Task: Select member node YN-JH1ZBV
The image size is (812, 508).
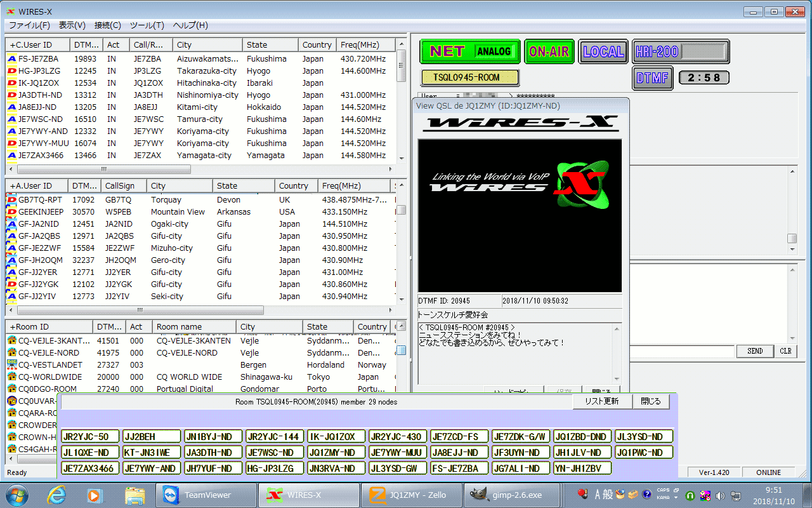Action: tap(582, 469)
